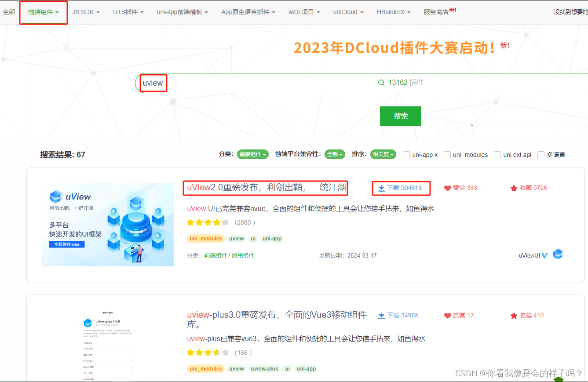Expand the App原生语言插件 menu

[x=248, y=12]
